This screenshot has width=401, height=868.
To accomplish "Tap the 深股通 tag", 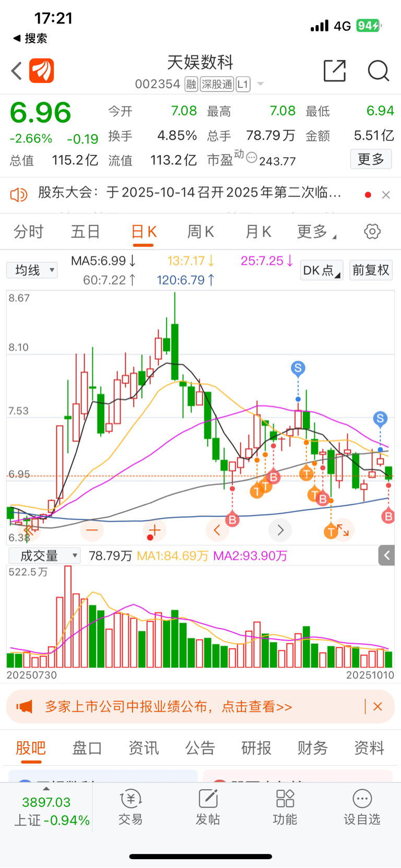I will [217, 84].
